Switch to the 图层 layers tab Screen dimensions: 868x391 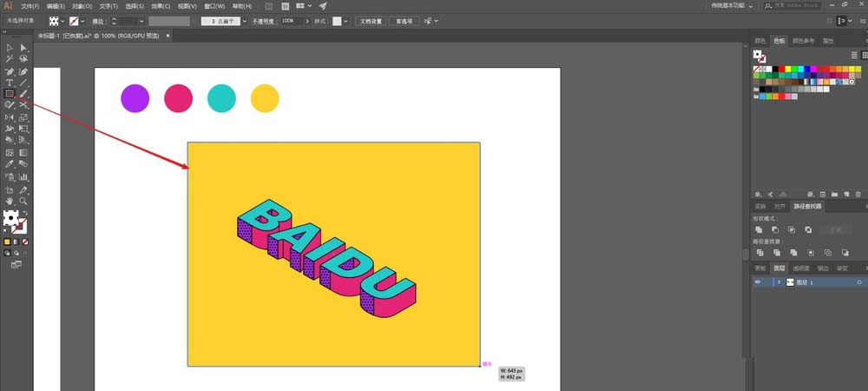pos(779,268)
